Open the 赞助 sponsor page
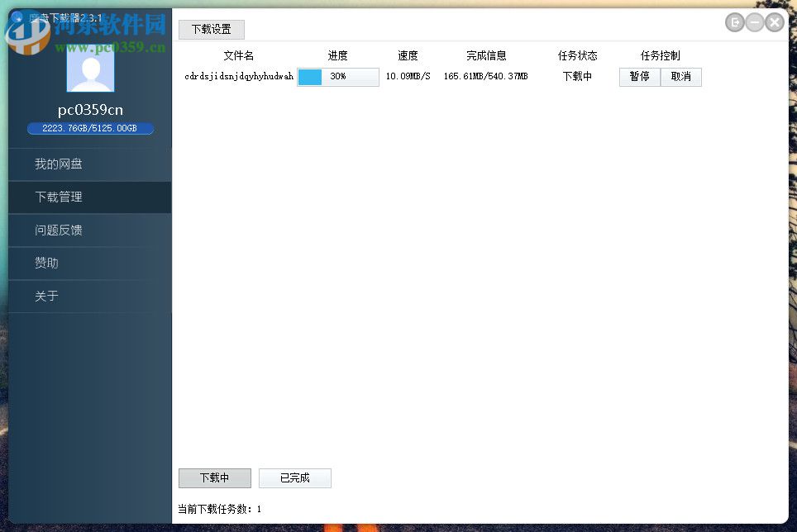797x532 pixels. [45, 263]
